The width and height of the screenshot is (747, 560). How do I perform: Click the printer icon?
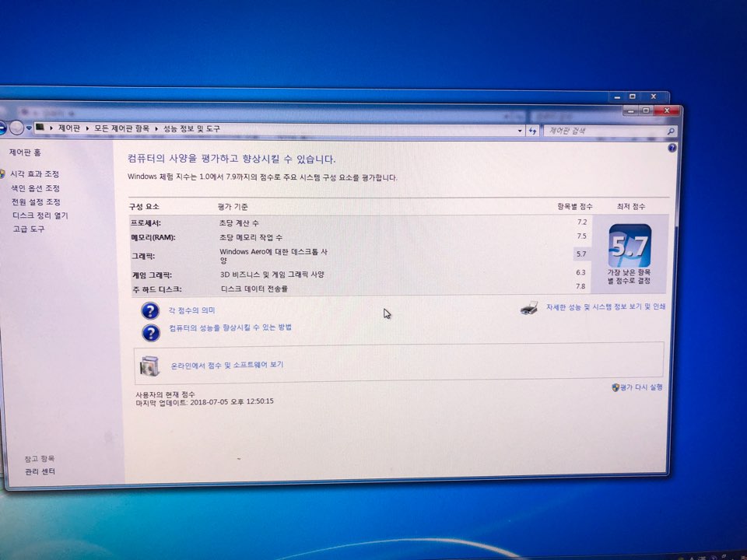(529, 308)
